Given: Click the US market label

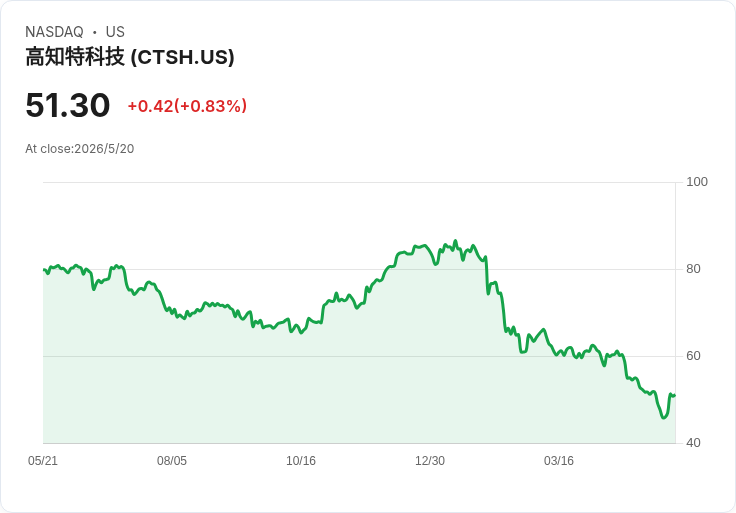Looking at the screenshot, I should (115, 32).
